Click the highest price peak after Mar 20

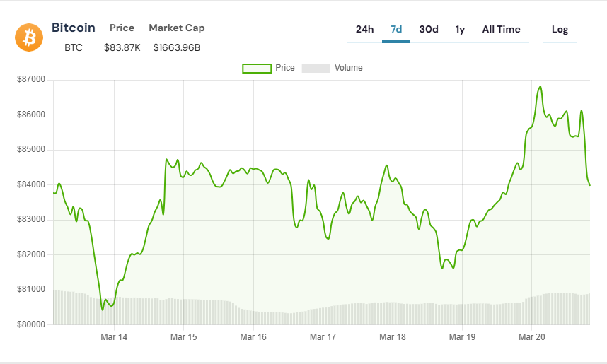[540, 87]
